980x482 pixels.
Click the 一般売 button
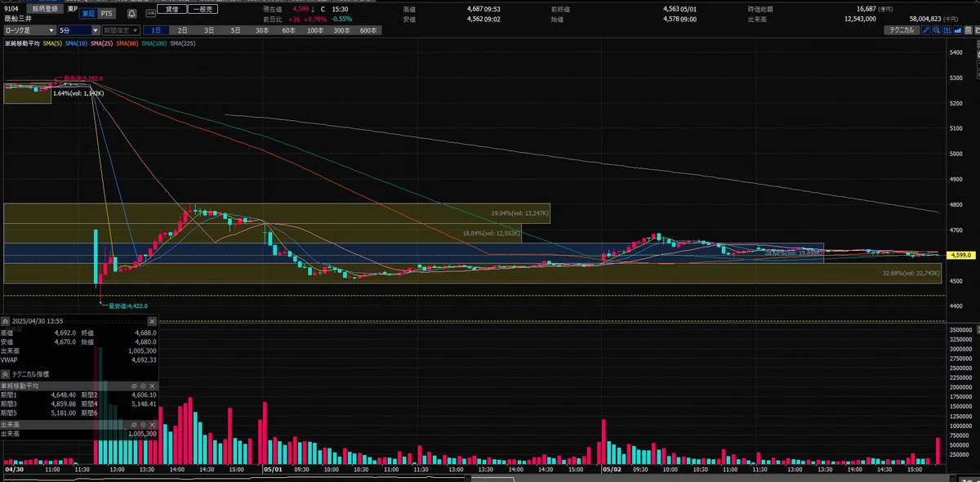[204, 9]
